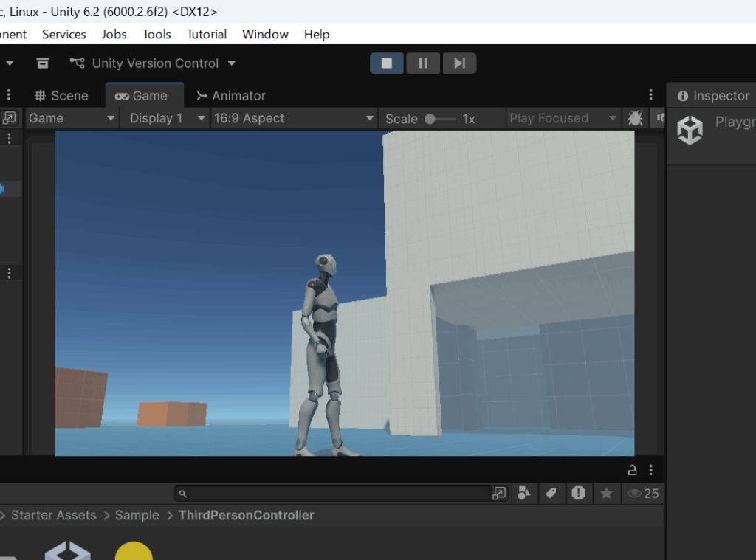Open the Display 1 dropdown

pos(167,118)
